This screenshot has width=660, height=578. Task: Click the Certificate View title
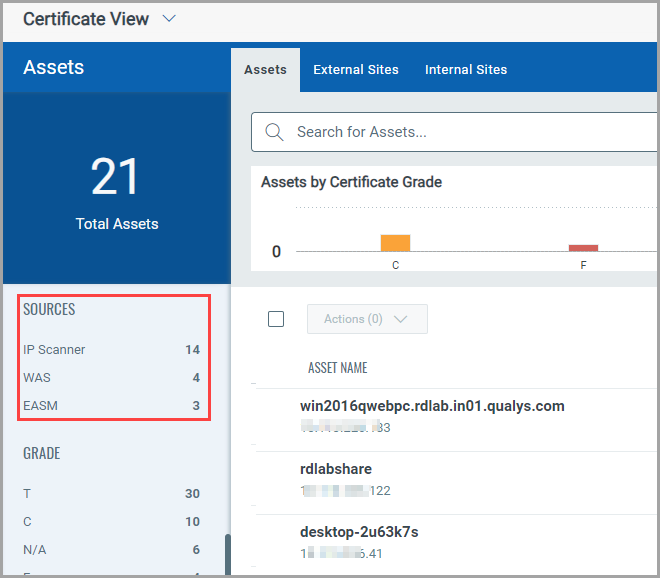[x=86, y=19]
